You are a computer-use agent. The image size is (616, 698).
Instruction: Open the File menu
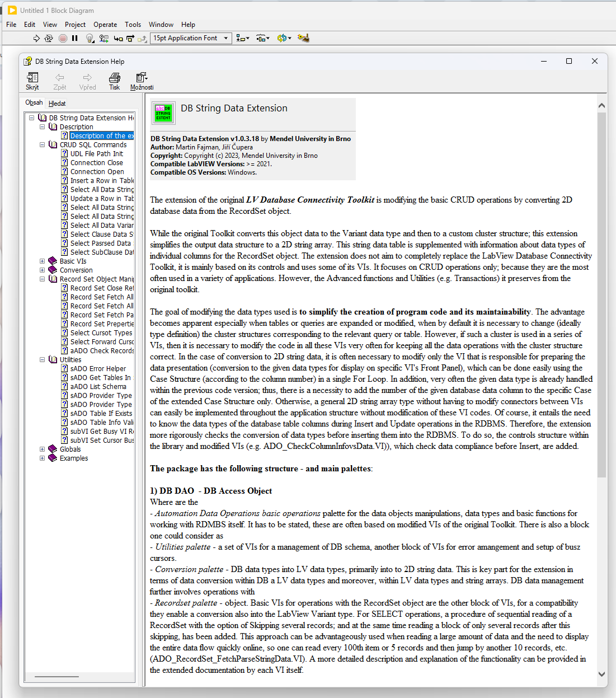11,24
